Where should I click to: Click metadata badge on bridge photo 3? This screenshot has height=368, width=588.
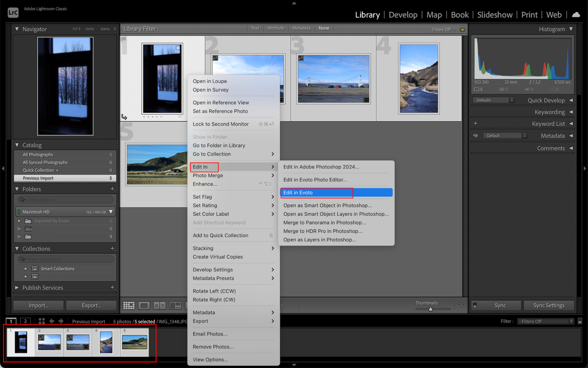pyautogui.click(x=301, y=58)
